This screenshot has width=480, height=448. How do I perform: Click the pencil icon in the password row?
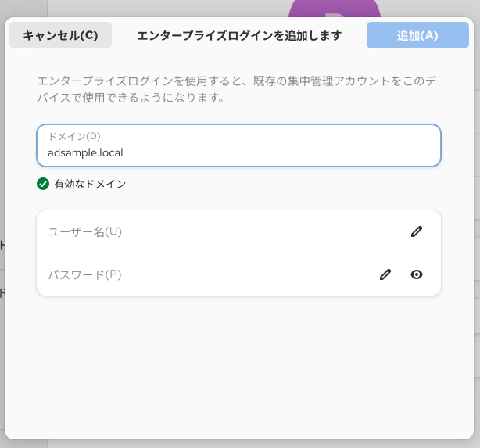pyautogui.click(x=385, y=274)
